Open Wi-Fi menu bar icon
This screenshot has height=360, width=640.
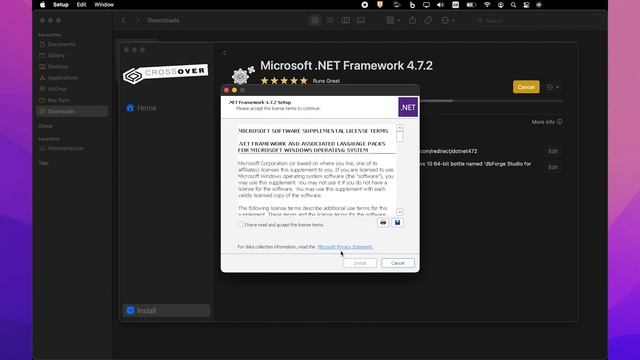(x=487, y=5)
